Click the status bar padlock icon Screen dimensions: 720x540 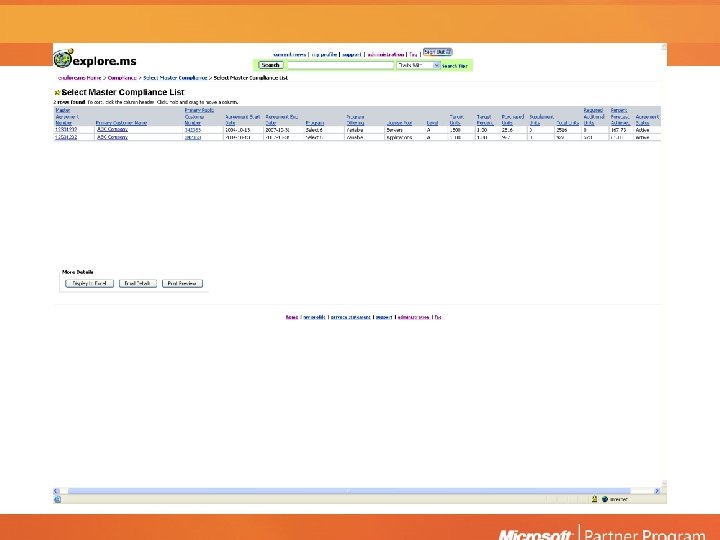click(x=594, y=499)
